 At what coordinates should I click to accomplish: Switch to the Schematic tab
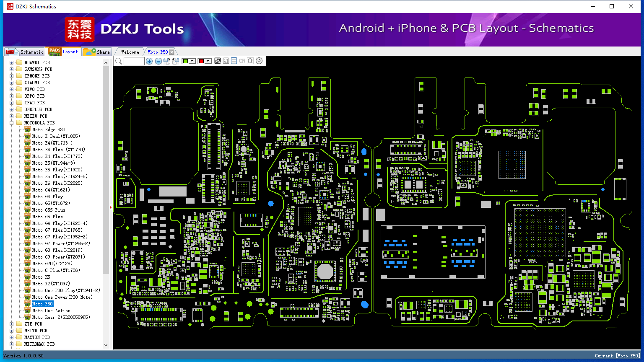pos(25,52)
